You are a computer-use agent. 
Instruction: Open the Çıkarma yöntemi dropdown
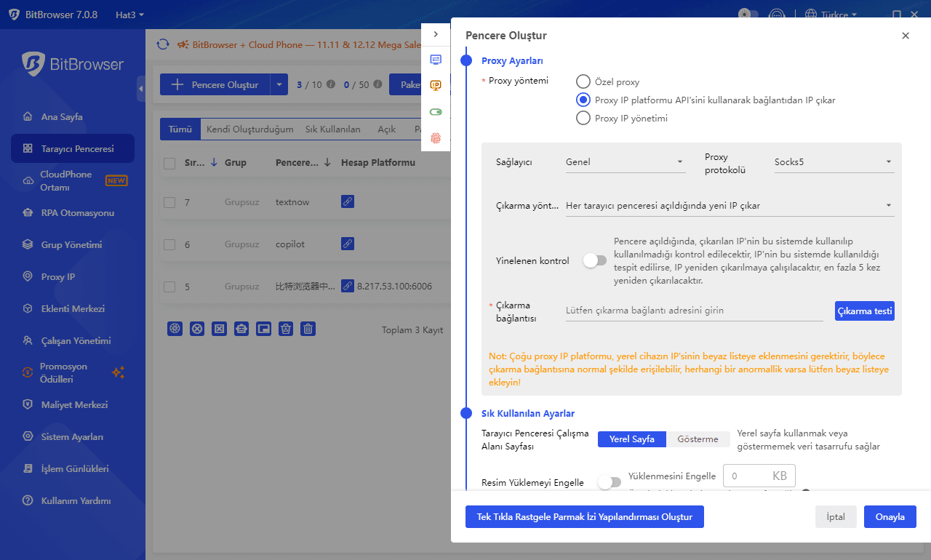(729, 206)
